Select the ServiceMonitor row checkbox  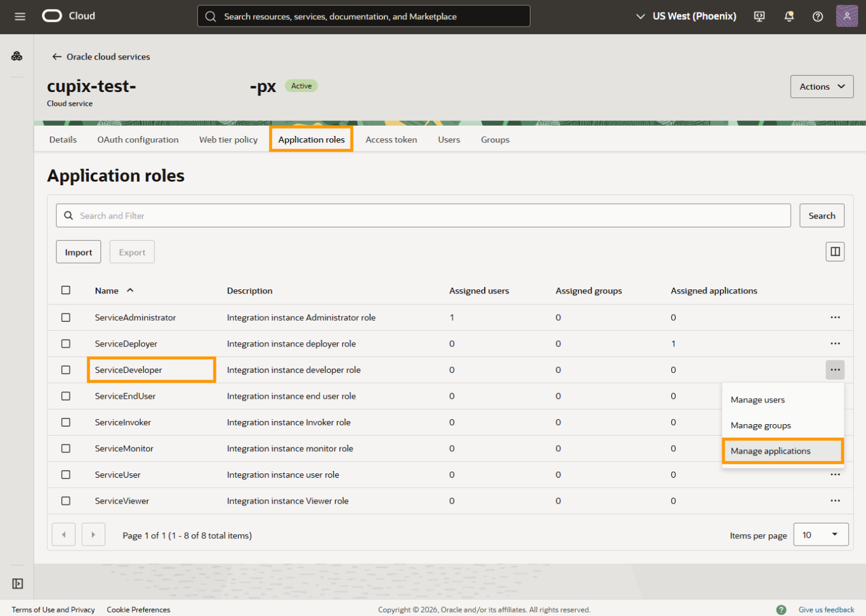pos(66,448)
